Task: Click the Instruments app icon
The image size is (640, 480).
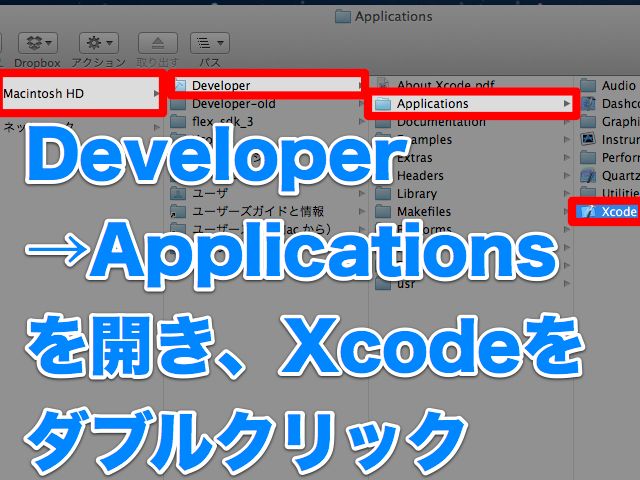Action: click(588, 139)
